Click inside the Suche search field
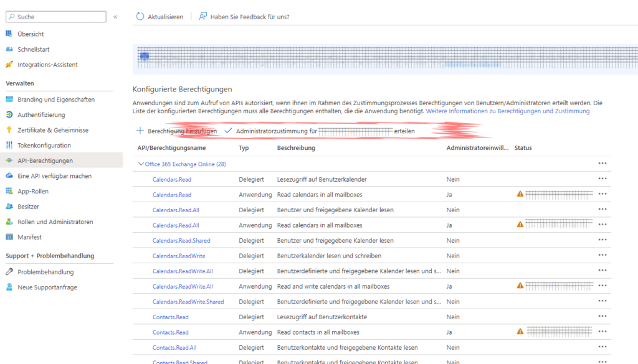Viewport: 638px width, 364px height. [55, 16]
